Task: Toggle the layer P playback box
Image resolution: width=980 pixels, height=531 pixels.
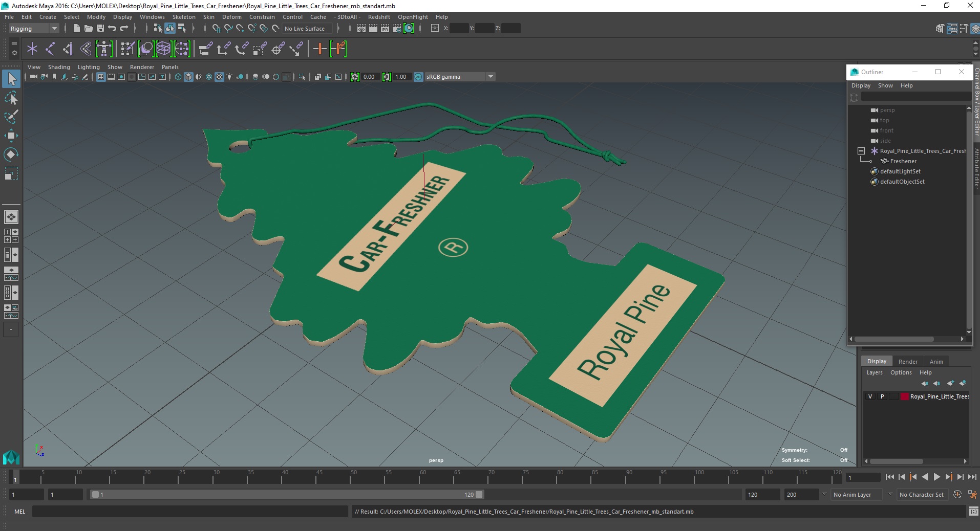Action: point(882,396)
